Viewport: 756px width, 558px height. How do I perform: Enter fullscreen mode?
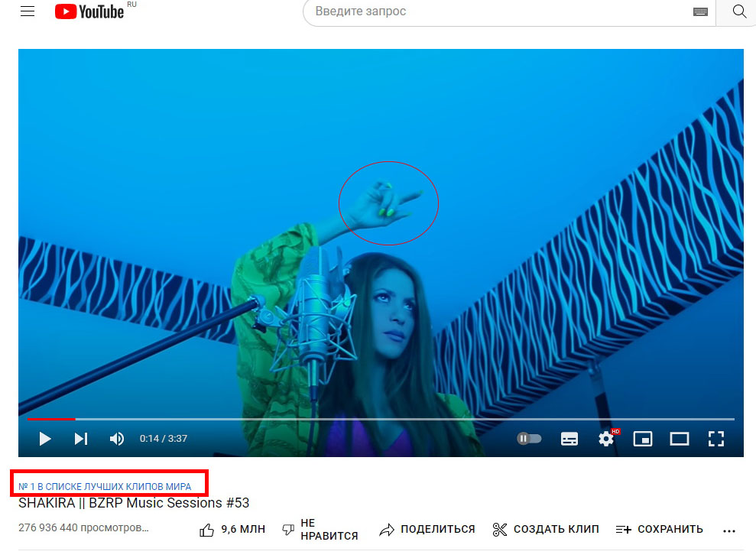click(716, 439)
